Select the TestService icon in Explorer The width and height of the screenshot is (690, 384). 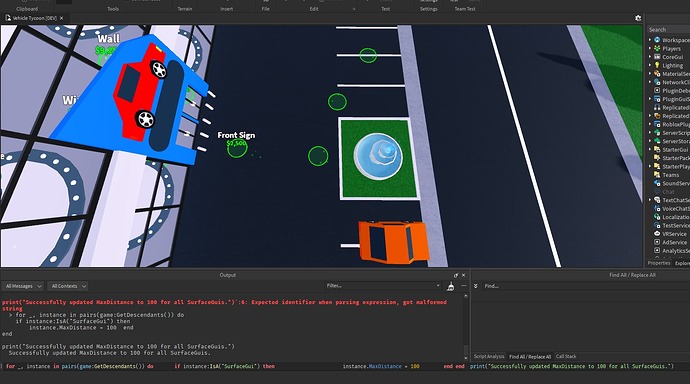point(657,225)
